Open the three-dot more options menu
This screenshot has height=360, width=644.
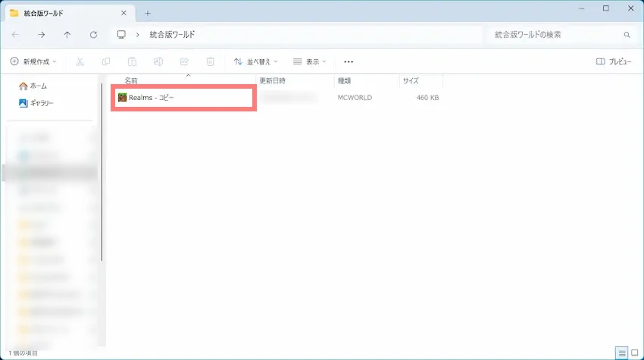tap(349, 61)
